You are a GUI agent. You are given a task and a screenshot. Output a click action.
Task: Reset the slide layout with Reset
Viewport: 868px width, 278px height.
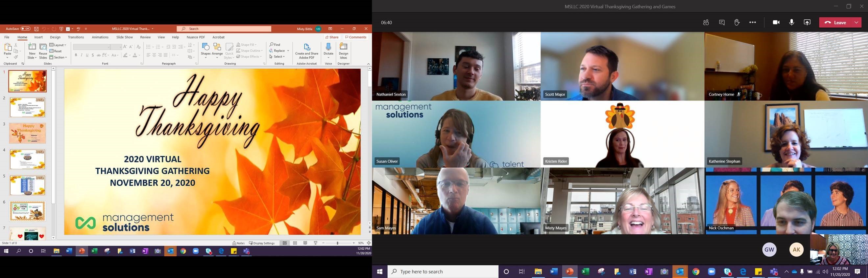[56, 51]
